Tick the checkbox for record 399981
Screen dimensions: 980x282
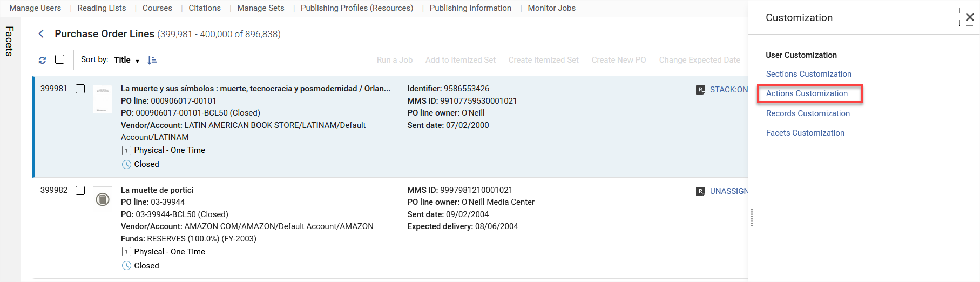click(x=80, y=89)
